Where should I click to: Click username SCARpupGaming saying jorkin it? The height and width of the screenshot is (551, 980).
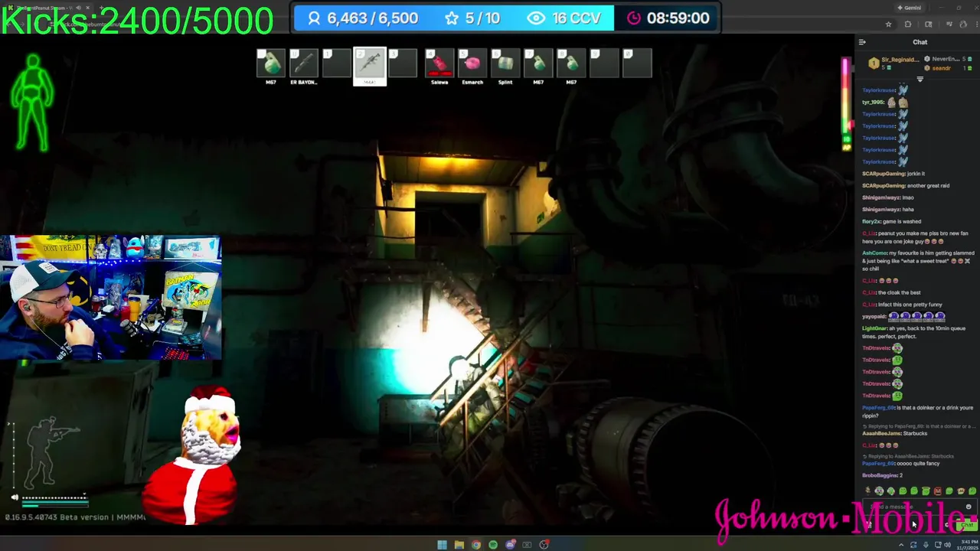(884, 174)
